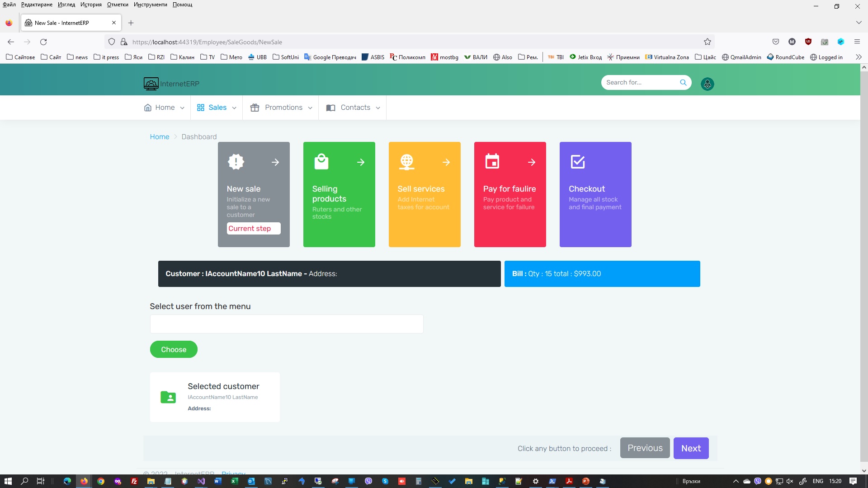868x488 pixels.
Task: Click the Selling products shopping bag icon
Action: click(321, 162)
